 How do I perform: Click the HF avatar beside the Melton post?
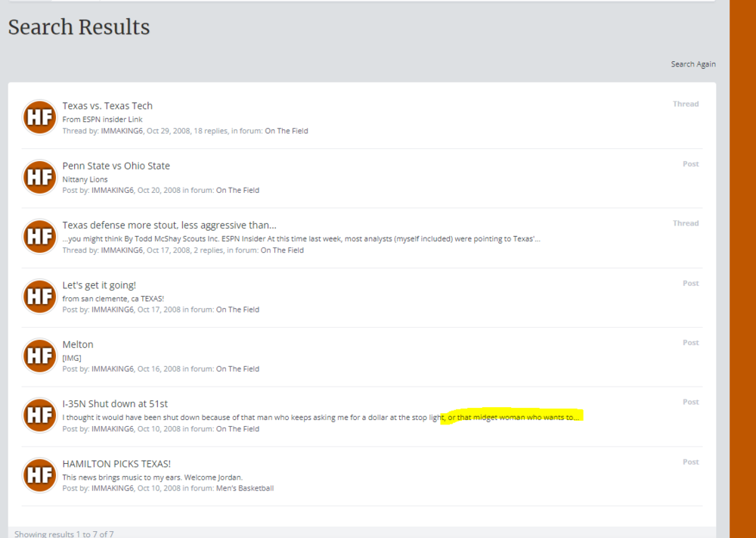pyautogui.click(x=39, y=356)
